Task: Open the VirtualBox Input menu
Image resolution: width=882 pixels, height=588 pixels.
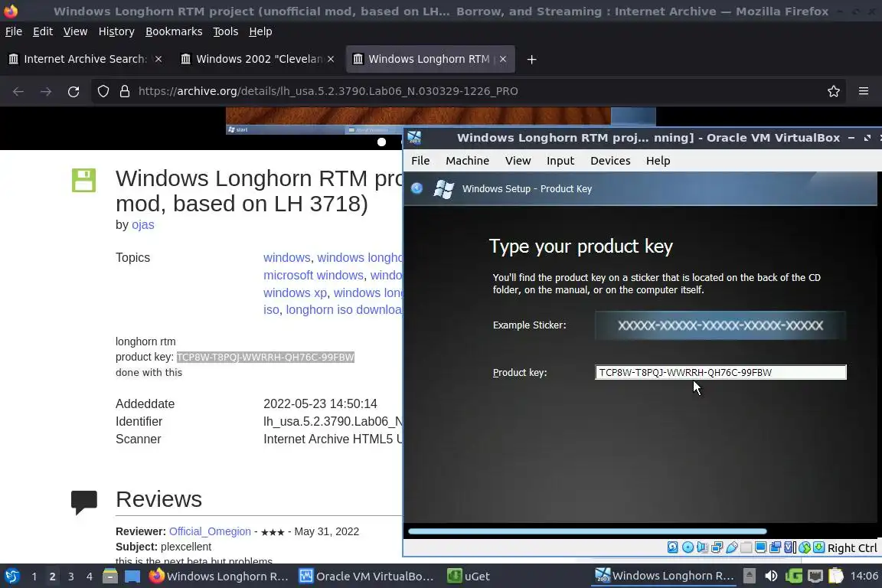Action: (560, 160)
